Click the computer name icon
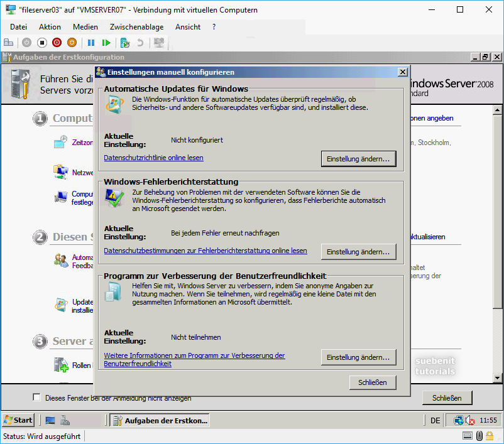The width and height of the screenshot is (504, 444). (61, 197)
